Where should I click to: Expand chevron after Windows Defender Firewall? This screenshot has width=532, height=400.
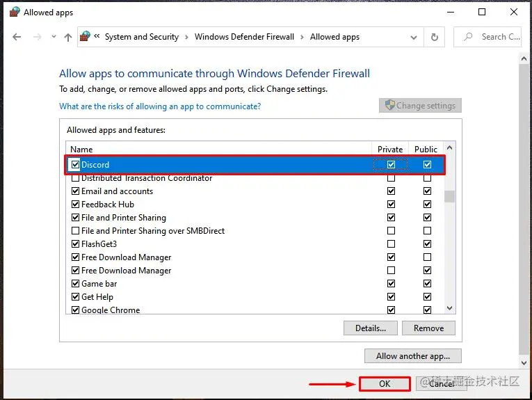click(302, 37)
